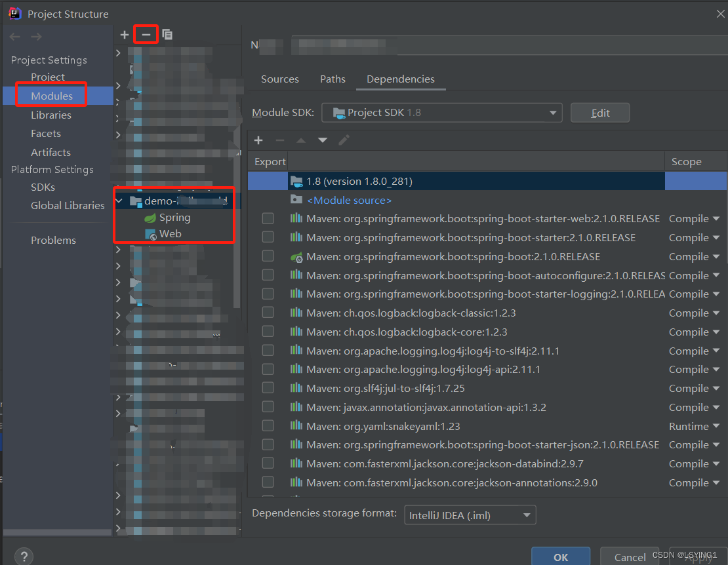Click the remove dependency minus icon
The height and width of the screenshot is (565, 728).
pyautogui.click(x=279, y=140)
